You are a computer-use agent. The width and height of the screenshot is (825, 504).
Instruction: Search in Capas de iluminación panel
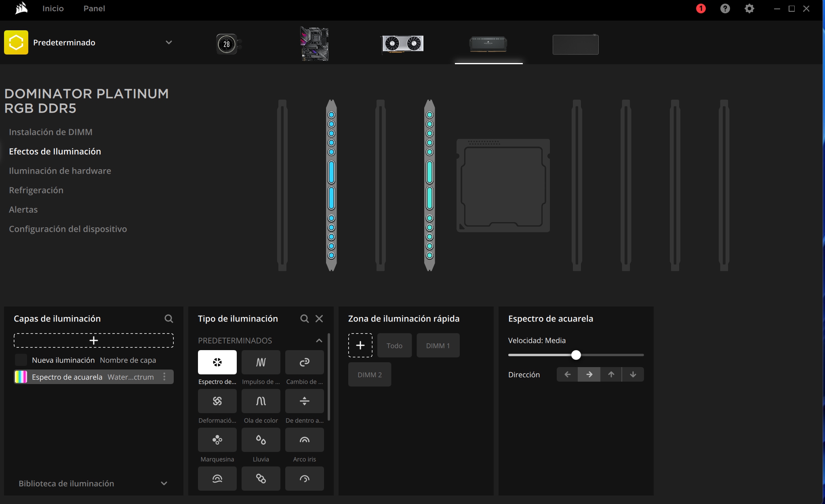pyautogui.click(x=169, y=319)
